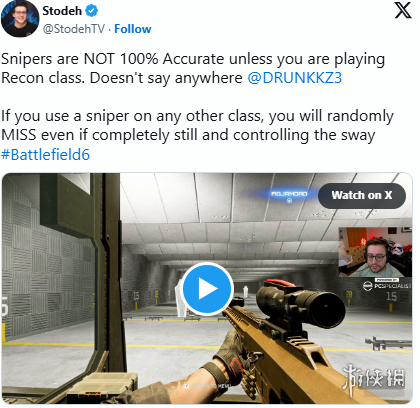Click the ammo box in the video

pos(102,387)
